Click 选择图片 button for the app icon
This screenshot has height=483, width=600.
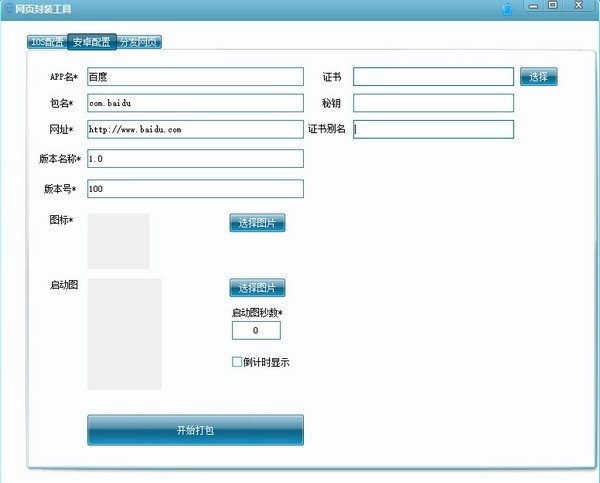[x=257, y=223]
